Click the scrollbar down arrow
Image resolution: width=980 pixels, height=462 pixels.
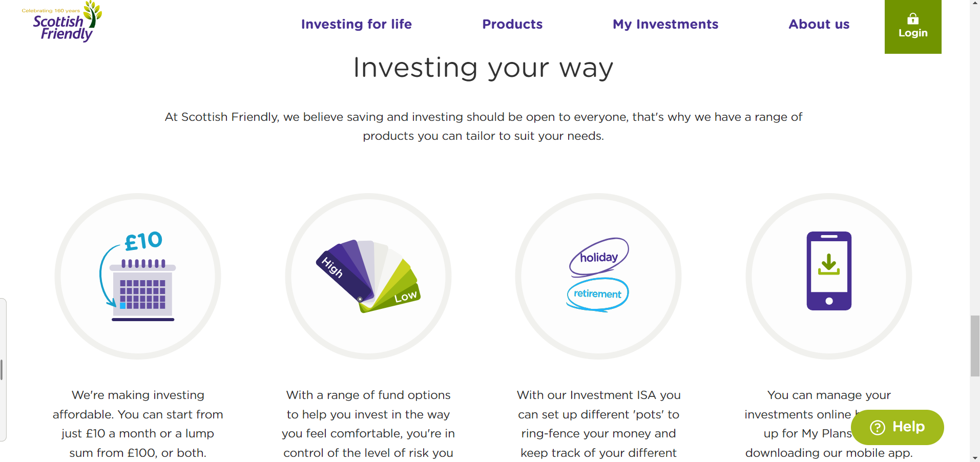pos(975,457)
